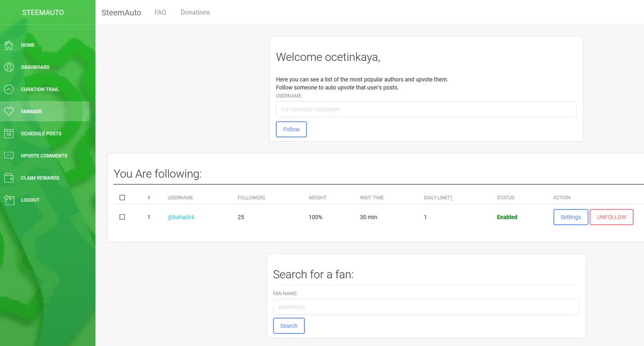Click the Fanbase heart icon
This screenshot has width=644, height=346.
pyautogui.click(x=9, y=112)
